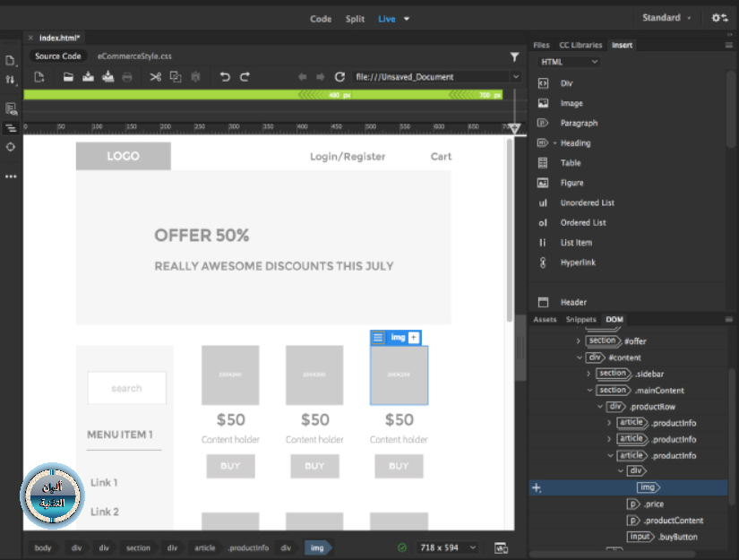This screenshot has width=739, height=560.
Task: Click the file:///Unsaved_Document address field
Action: (x=430, y=77)
